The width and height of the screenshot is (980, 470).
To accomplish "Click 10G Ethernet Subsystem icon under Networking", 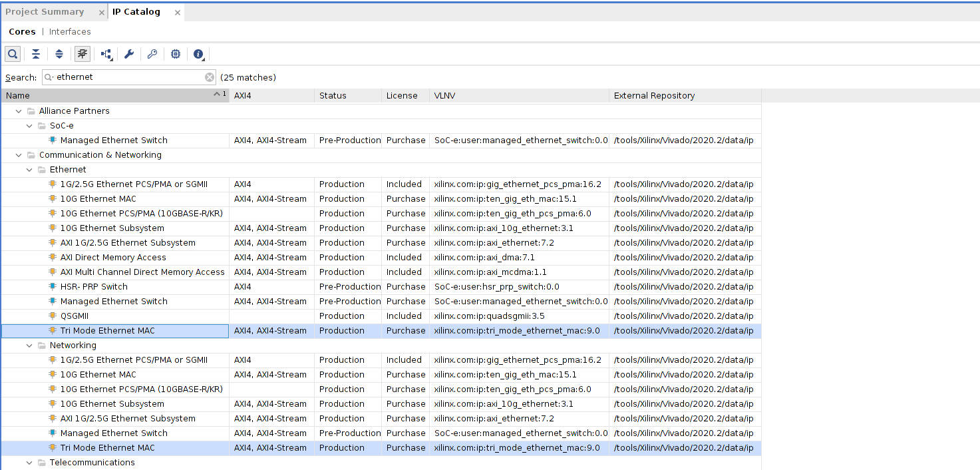I will (x=53, y=404).
